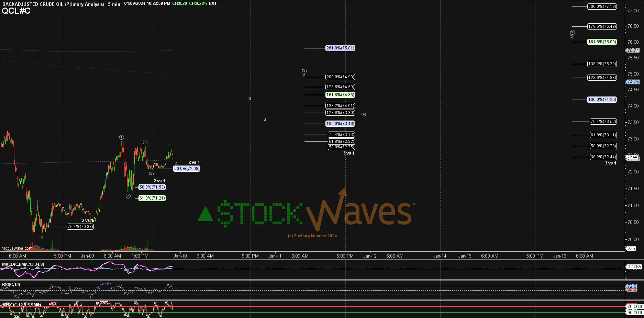Select the 200.0%(74.90) extension label
Screen dimensions: 644x318
[x=340, y=77]
